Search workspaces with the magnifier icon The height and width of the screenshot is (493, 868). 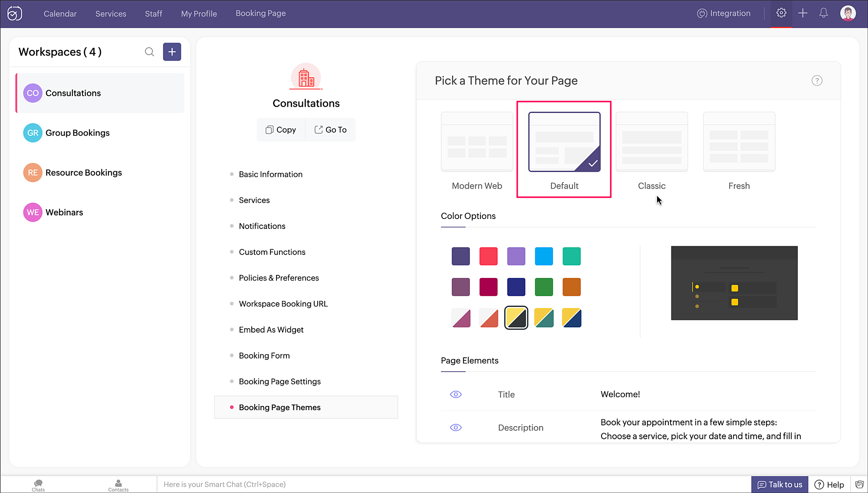tap(149, 52)
